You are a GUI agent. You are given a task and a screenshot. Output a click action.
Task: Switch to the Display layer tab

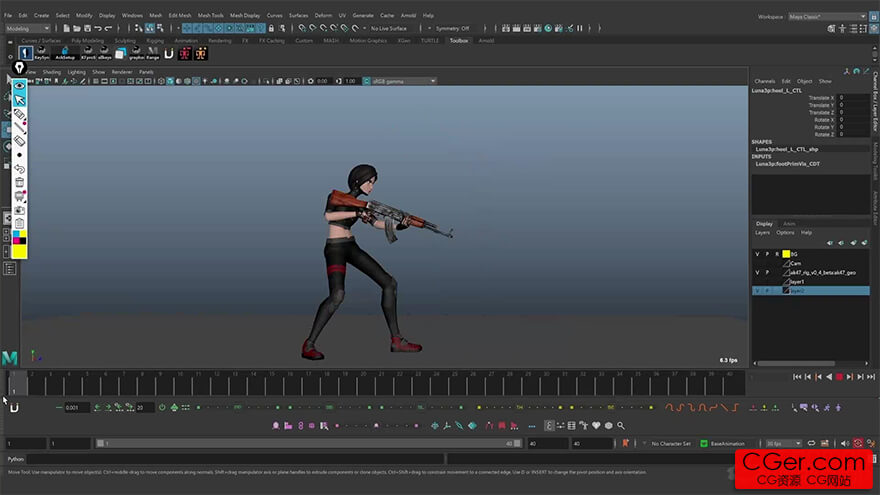(x=764, y=223)
